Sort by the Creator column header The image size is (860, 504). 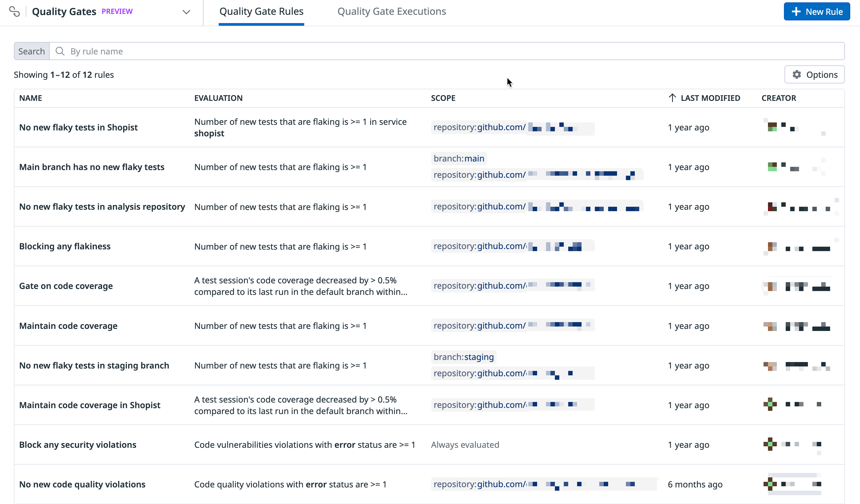778,98
